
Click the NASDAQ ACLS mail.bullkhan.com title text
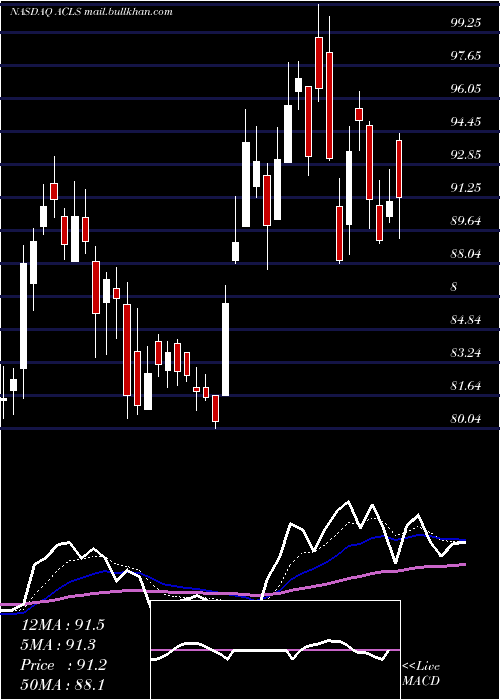click(x=92, y=12)
